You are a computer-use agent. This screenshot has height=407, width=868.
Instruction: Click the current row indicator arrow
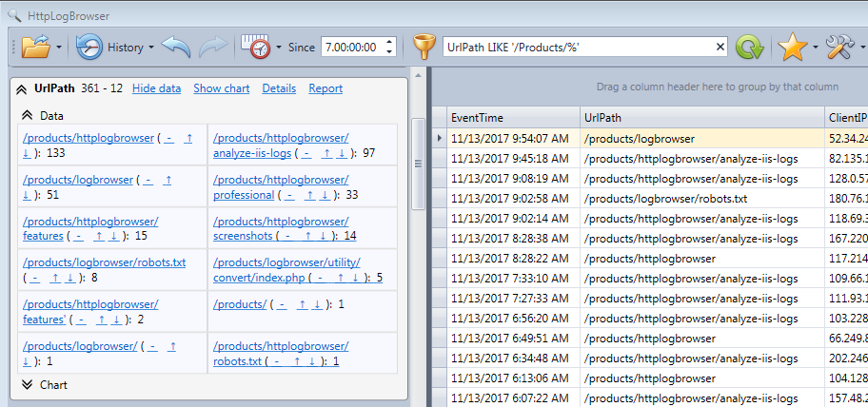(440, 139)
